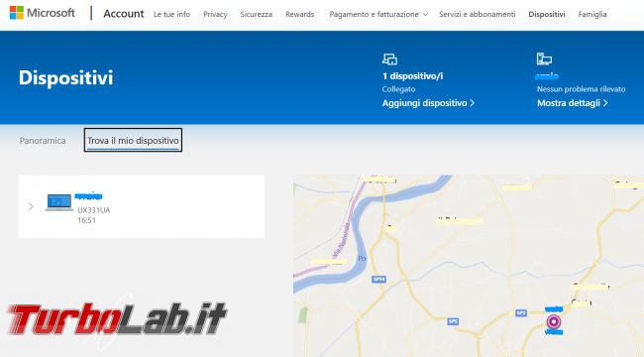Image resolution: width=644 pixels, height=357 pixels.
Task: Go to the Privacy section
Action: coord(215,15)
